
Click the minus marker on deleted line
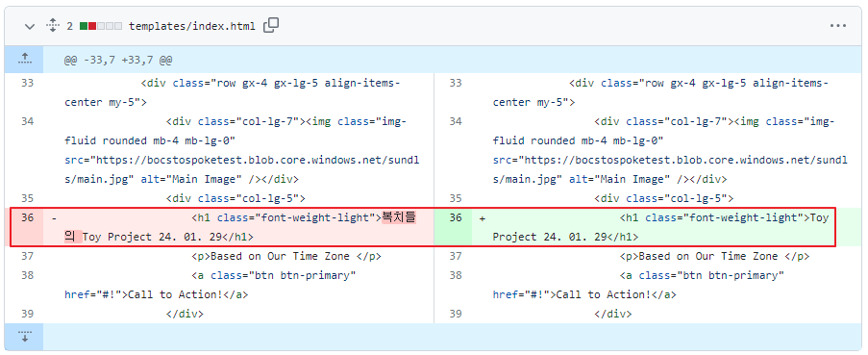54,218
